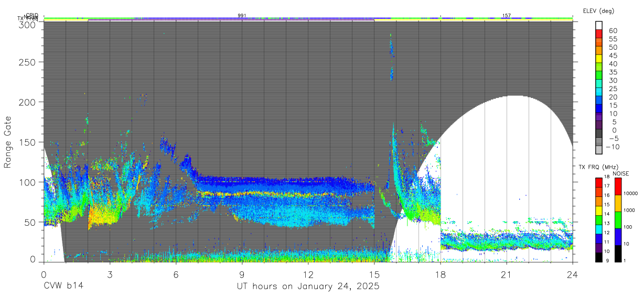The height and width of the screenshot is (297, 644).
Task: Click the 250 label on Range Gate axis
Action: point(27,62)
